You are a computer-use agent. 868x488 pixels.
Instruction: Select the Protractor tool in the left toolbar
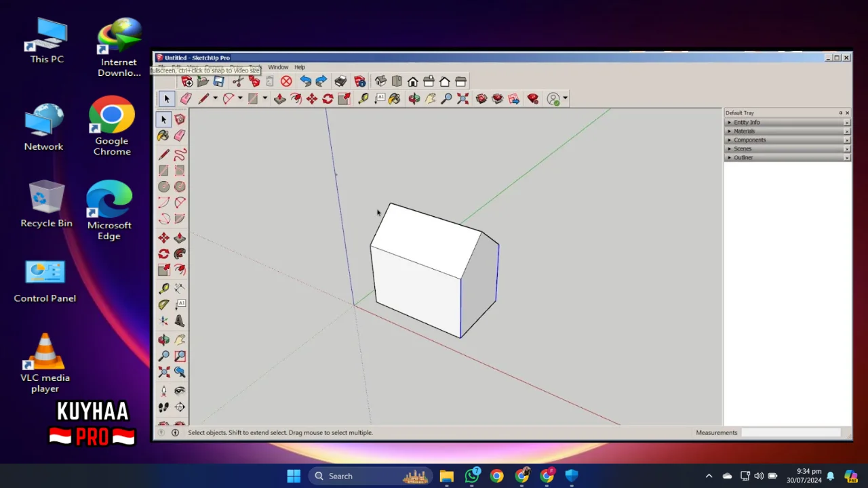click(x=163, y=305)
